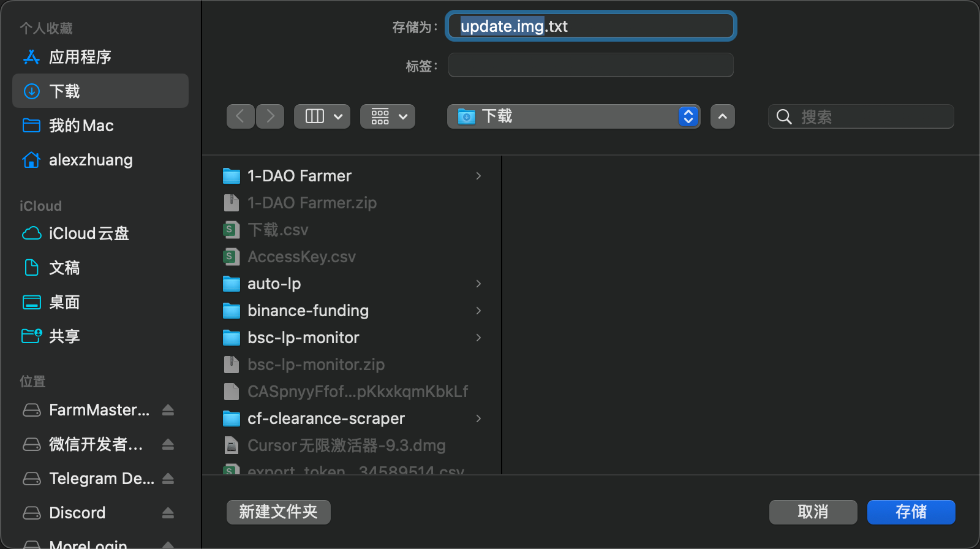Expand the 1-DAO Farmer folder
980x549 pixels.
tap(478, 176)
